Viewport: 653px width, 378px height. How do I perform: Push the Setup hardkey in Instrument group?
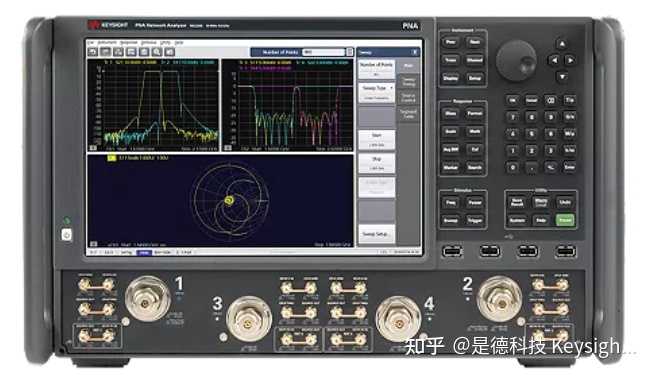[x=474, y=78]
